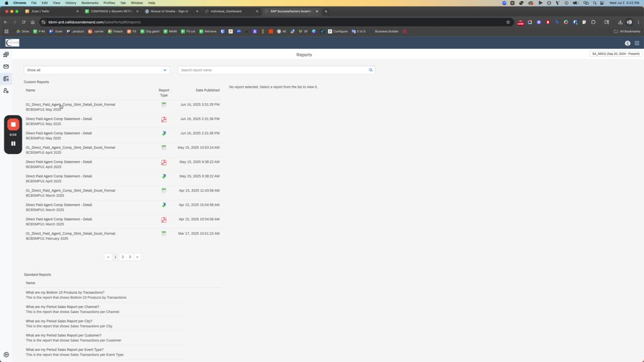Click the PDF icon for Apr 15 10:54:58 AM report
This screenshot has width=644, height=362.
tap(164, 220)
